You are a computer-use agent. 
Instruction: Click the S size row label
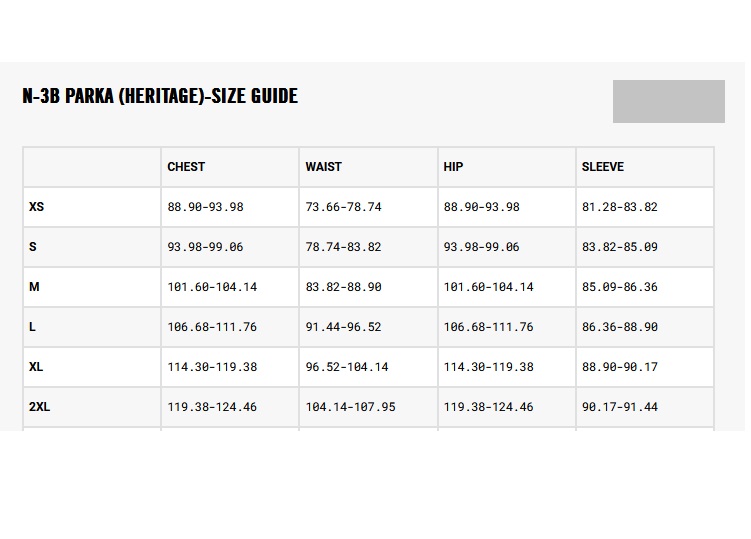(33, 247)
